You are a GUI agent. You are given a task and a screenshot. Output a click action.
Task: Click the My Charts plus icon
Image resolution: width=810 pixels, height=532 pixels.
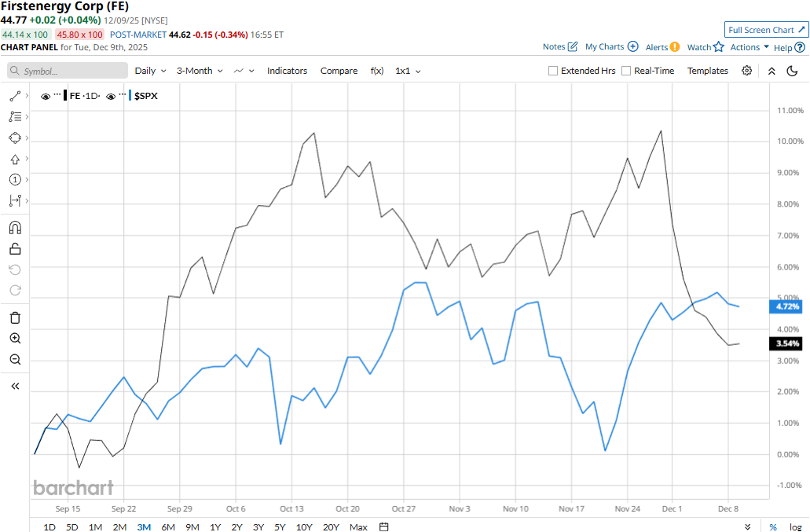(x=632, y=46)
